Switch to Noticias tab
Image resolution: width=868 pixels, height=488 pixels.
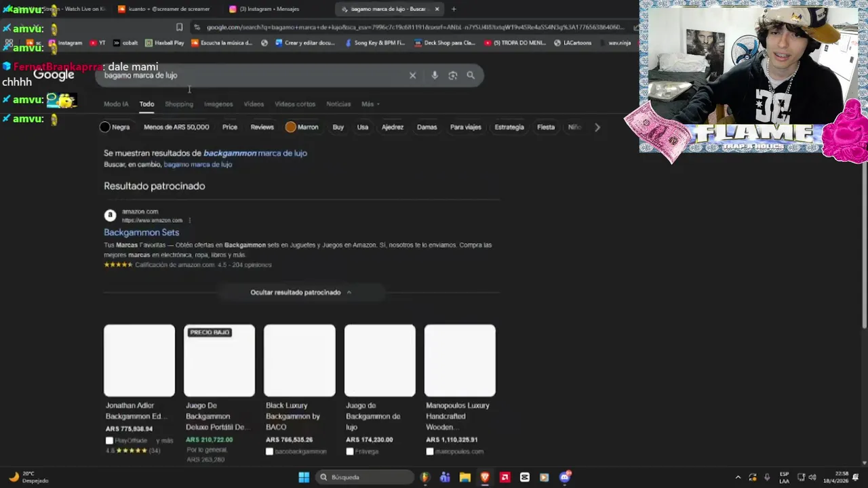(338, 104)
